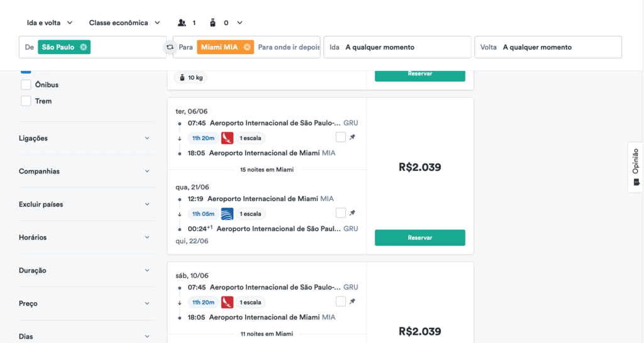Swap origin and destination with the swap icon
The width and height of the screenshot is (644, 343).
[x=170, y=47]
